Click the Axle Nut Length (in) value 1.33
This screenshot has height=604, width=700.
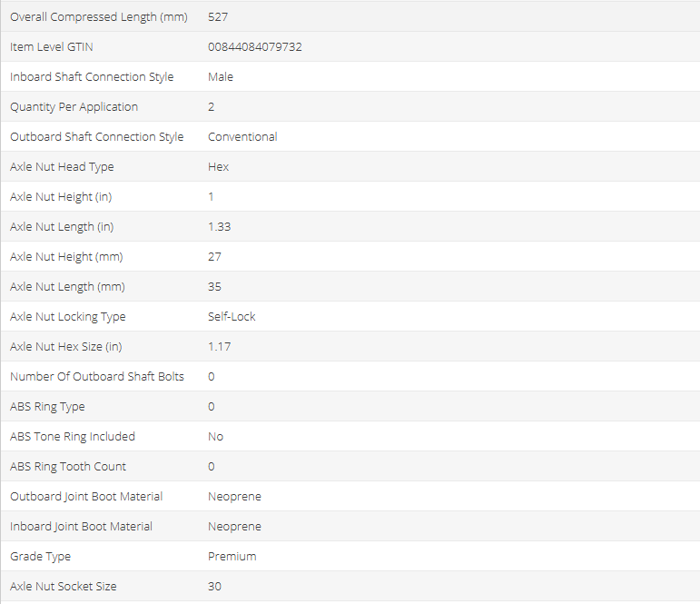pos(219,227)
